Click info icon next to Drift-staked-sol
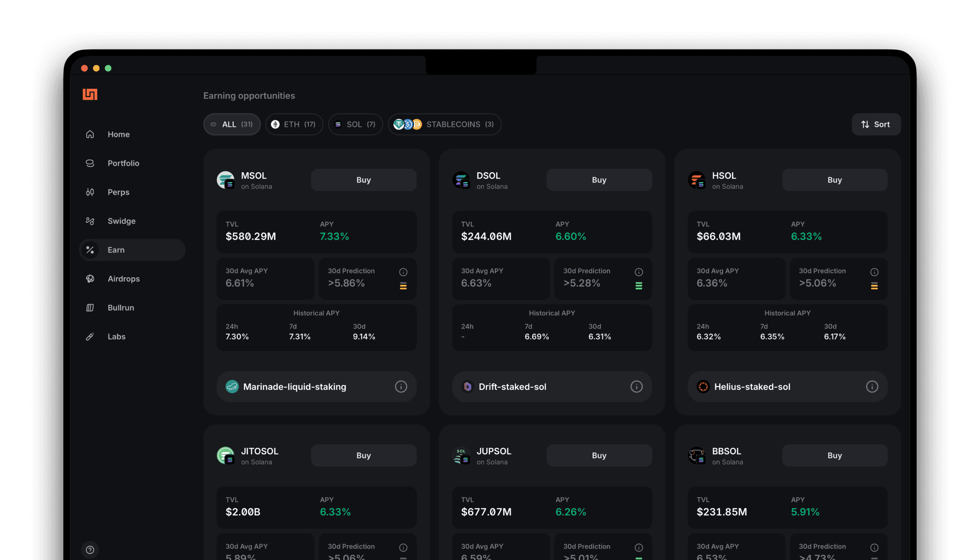This screenshot has height=560, width=980. pyautogui.click(x=636, y=387)
